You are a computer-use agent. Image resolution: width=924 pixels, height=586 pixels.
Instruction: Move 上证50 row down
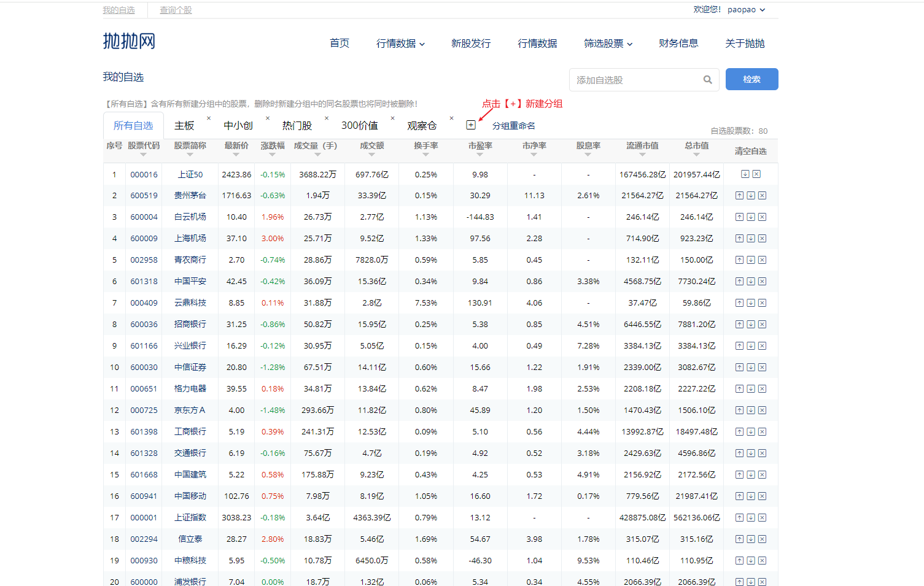[x=745, y=174]
